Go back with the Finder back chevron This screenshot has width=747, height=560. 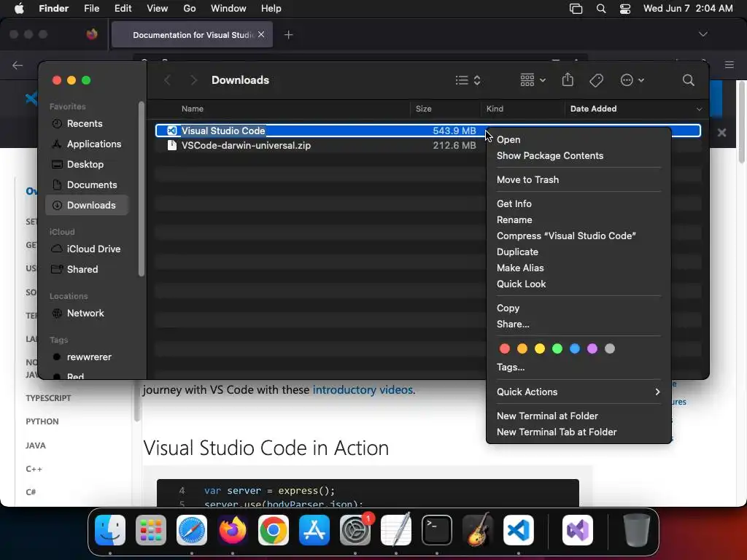point(167,80)
